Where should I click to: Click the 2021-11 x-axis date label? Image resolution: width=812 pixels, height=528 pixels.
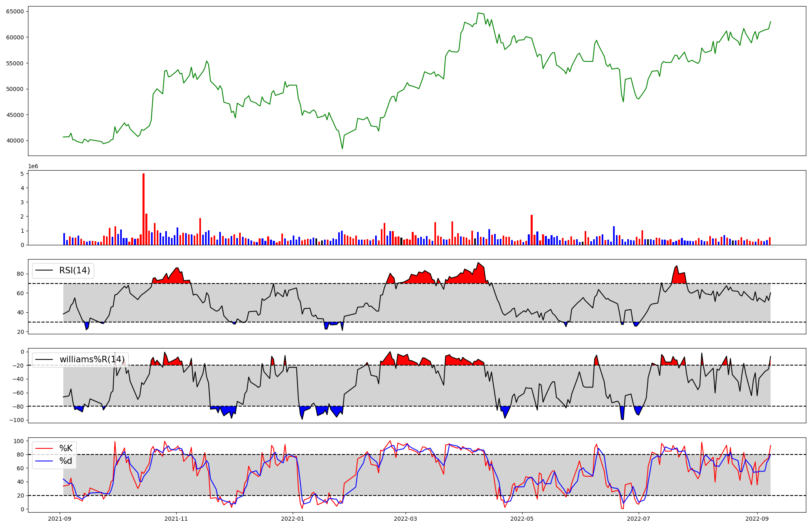pos(176,519)
